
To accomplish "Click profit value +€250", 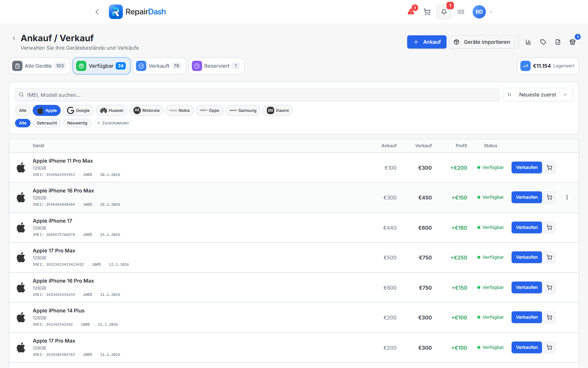I will pos(459,258).
